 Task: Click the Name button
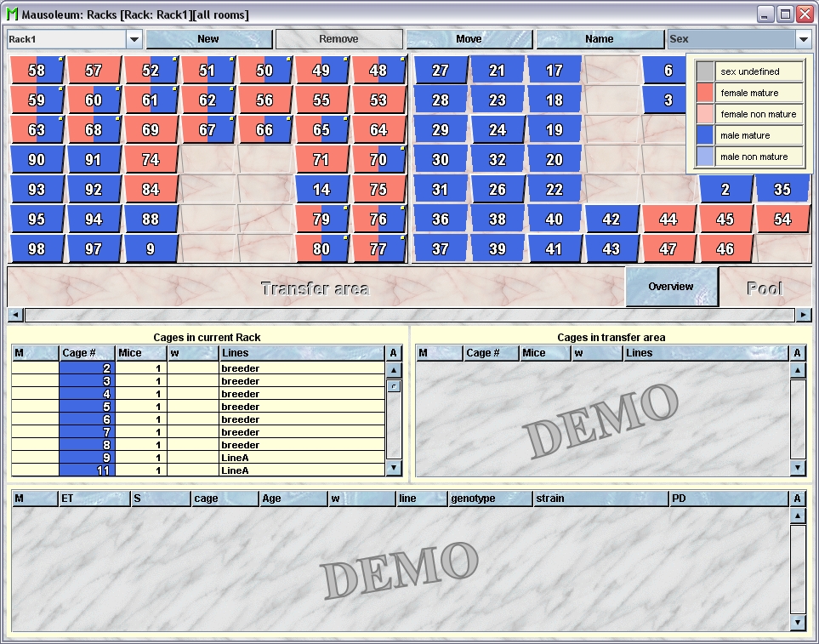click(599, 39)
